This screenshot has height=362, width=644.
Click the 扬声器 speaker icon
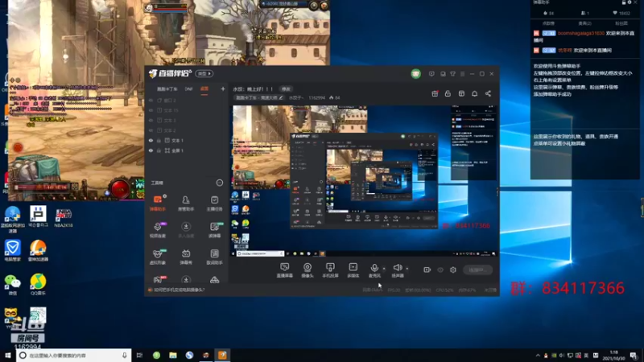tap(397, 268)
